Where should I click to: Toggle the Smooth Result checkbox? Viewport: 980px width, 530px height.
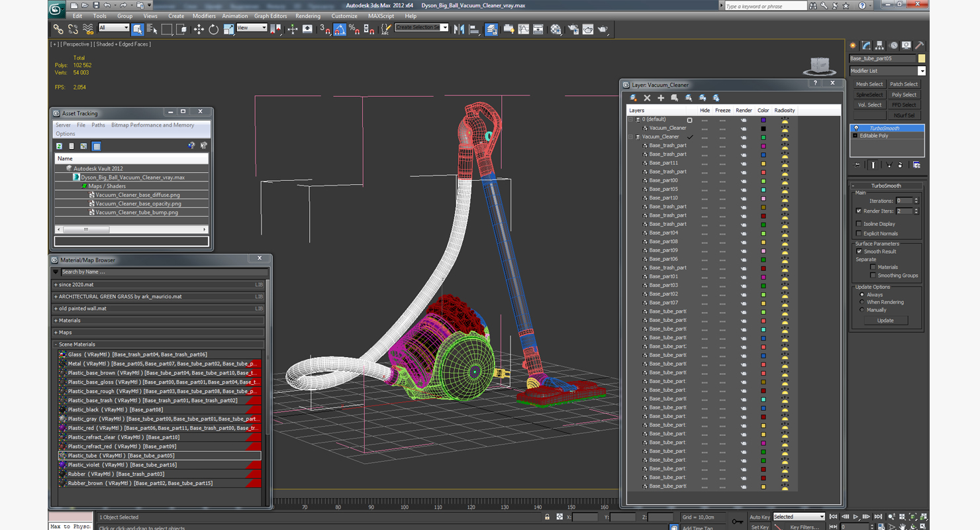859,251
